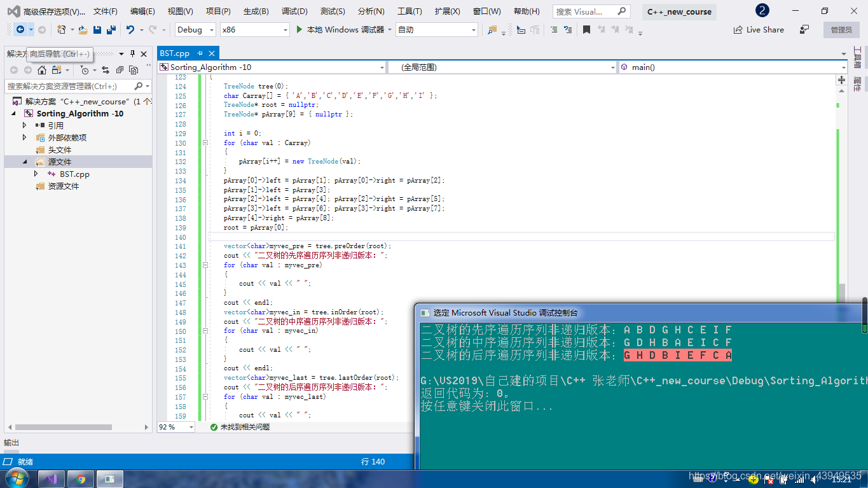Click the new project icon in toolbar

[61, 29]
